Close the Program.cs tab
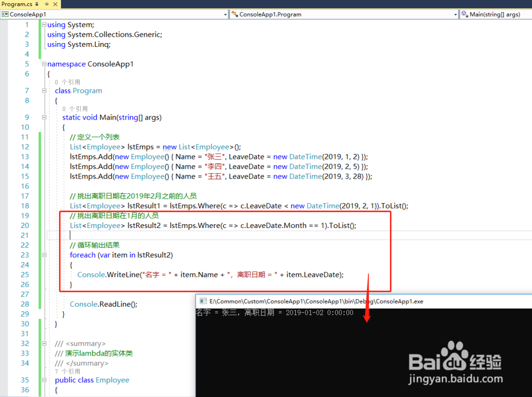 [x=55, y=4]
